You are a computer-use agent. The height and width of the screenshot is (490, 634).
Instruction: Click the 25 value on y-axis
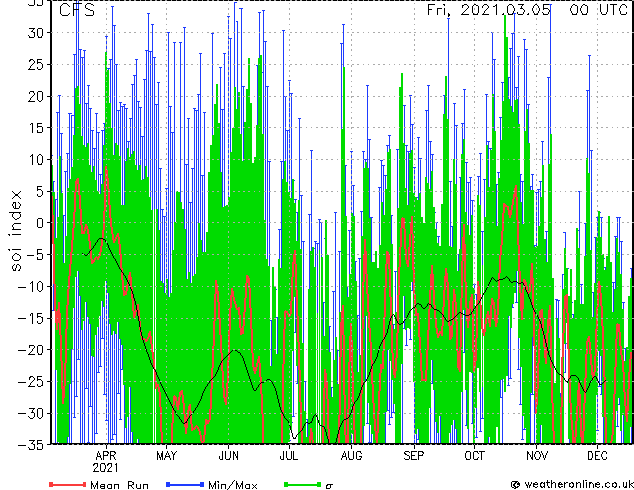tap(36, 64)
